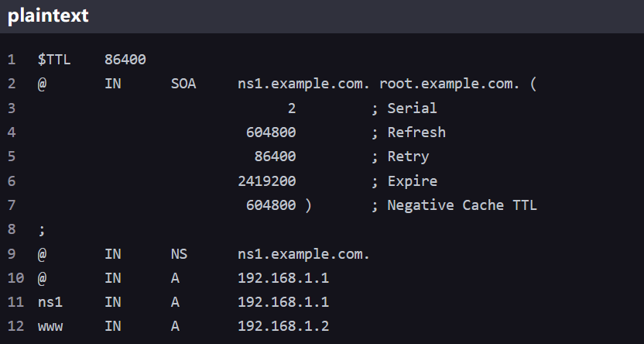This screenshot has width=644, height=344.
Task: Click the lone semicolon on line 8
Action: click(42, 229)
